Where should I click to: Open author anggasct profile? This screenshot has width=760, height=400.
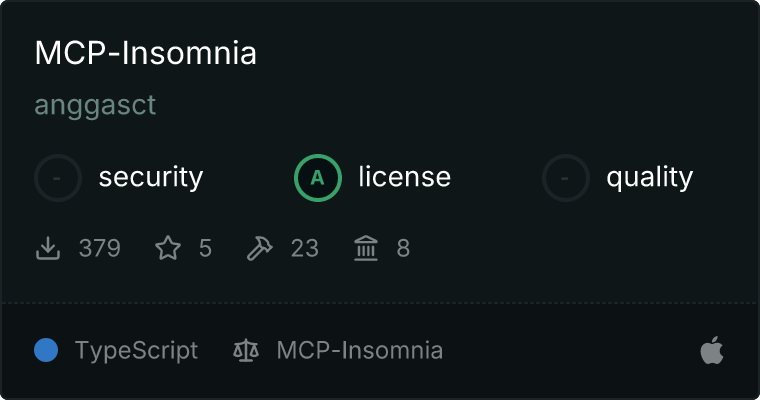point(95,105)
